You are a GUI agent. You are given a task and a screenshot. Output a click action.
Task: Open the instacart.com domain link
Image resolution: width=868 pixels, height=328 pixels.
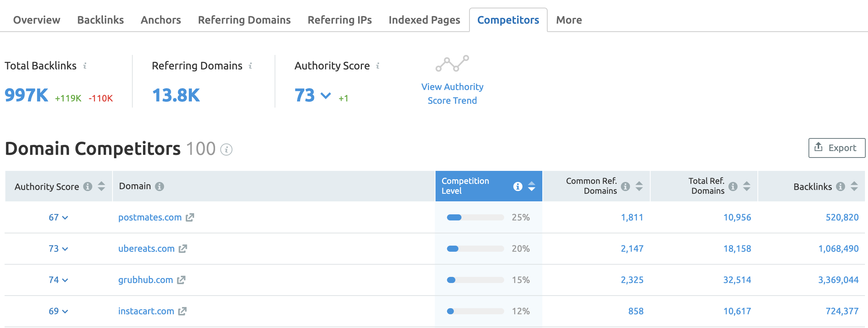point(146,311)
